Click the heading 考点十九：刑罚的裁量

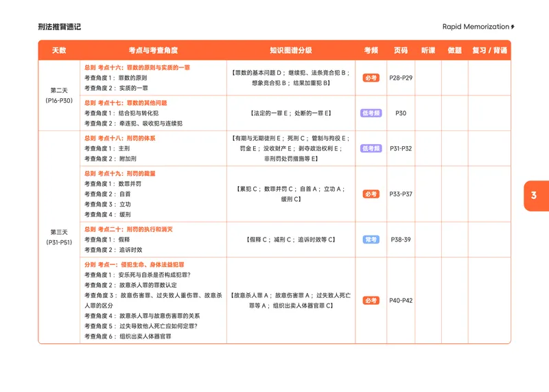(119, 174)
